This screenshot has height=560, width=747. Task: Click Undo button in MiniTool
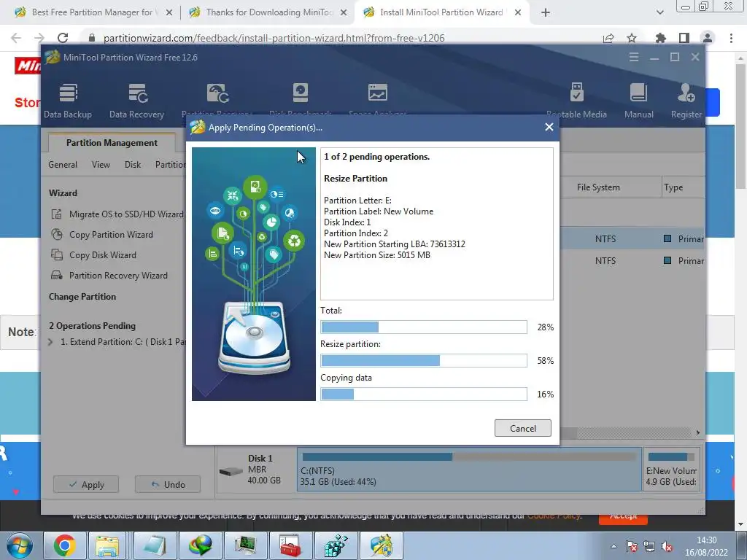click(168, 484)
